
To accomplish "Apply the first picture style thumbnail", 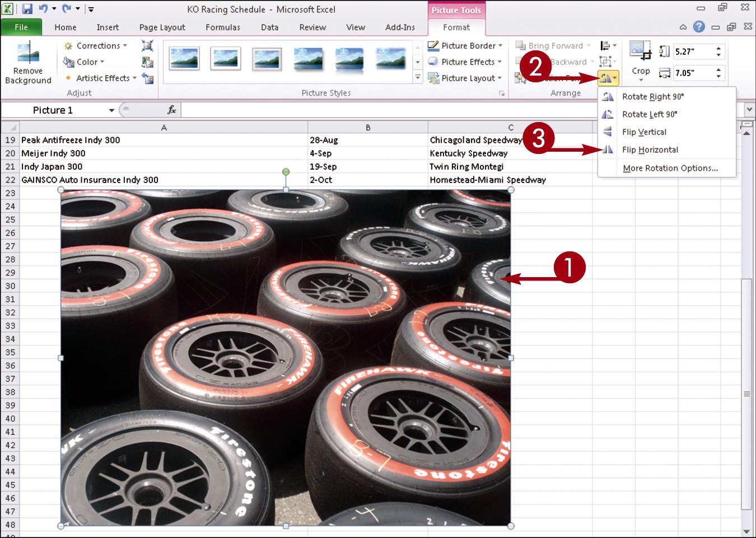I will click(184, 59).
